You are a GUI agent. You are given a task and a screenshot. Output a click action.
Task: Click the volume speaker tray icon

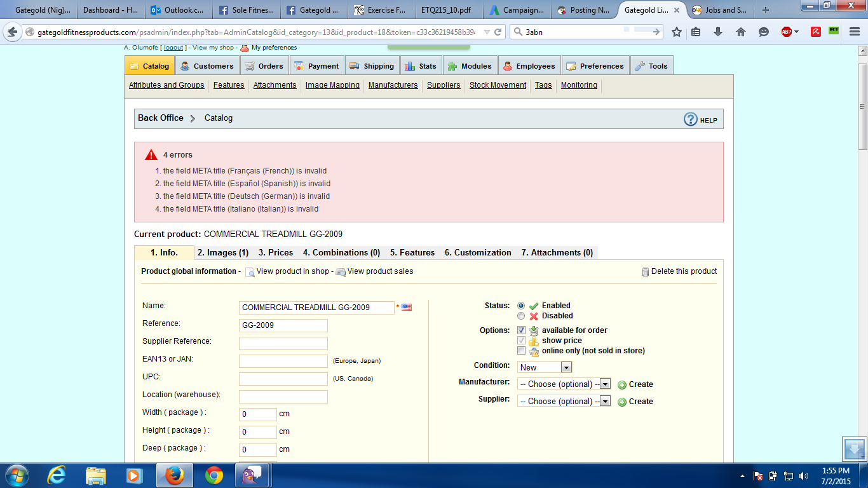pos(804,475)
